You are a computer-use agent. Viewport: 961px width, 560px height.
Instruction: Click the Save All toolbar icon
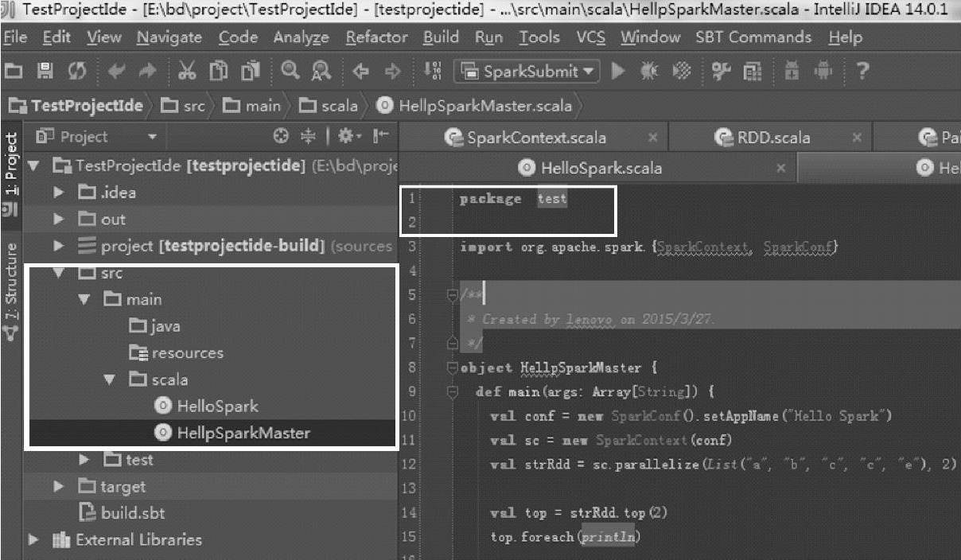tap(46, 72)
